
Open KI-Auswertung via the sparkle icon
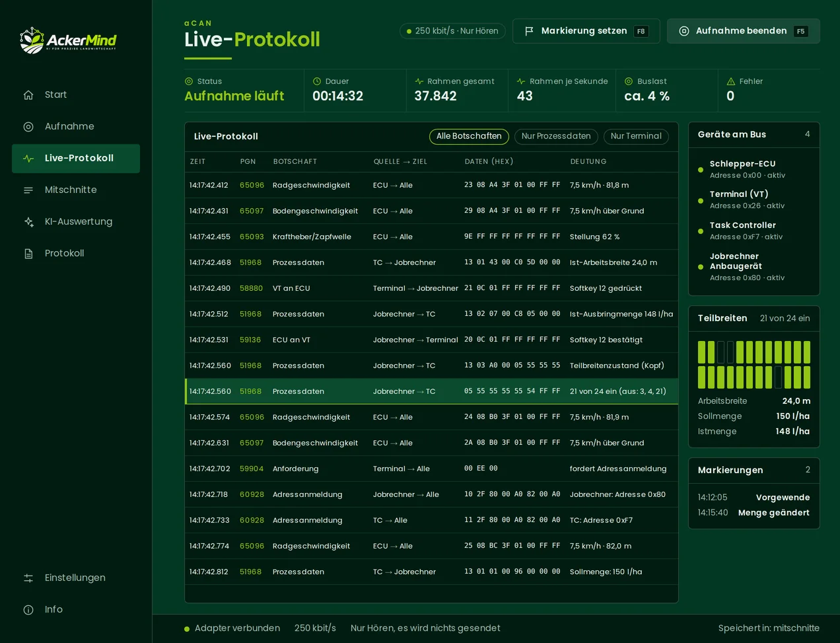click(28, 221)
